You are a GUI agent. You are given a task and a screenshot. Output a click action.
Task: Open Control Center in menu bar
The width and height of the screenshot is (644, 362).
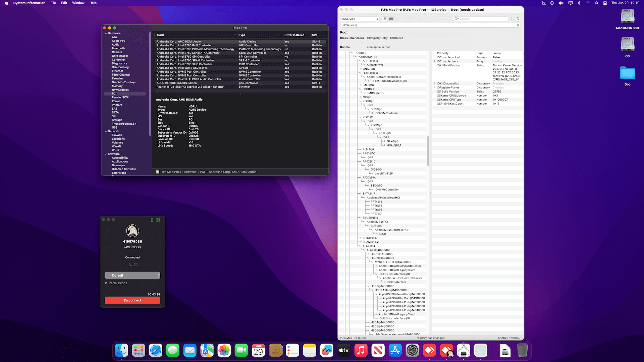605,3
